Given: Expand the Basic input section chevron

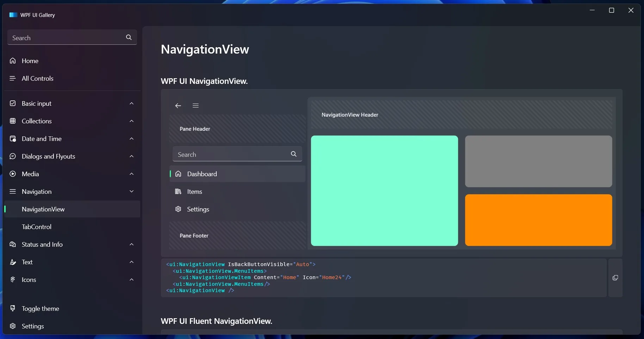Looking at the screenshot, I should tap(131, 103).
